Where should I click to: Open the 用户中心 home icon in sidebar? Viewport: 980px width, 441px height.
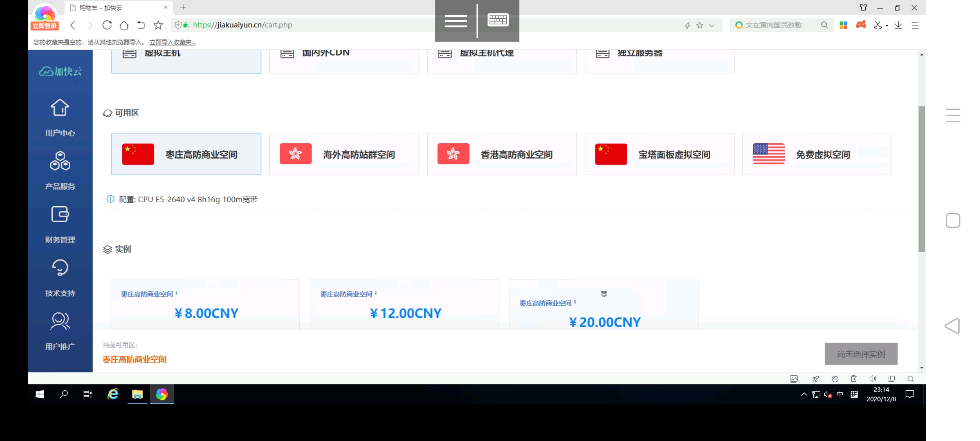(x=60, y=108)
